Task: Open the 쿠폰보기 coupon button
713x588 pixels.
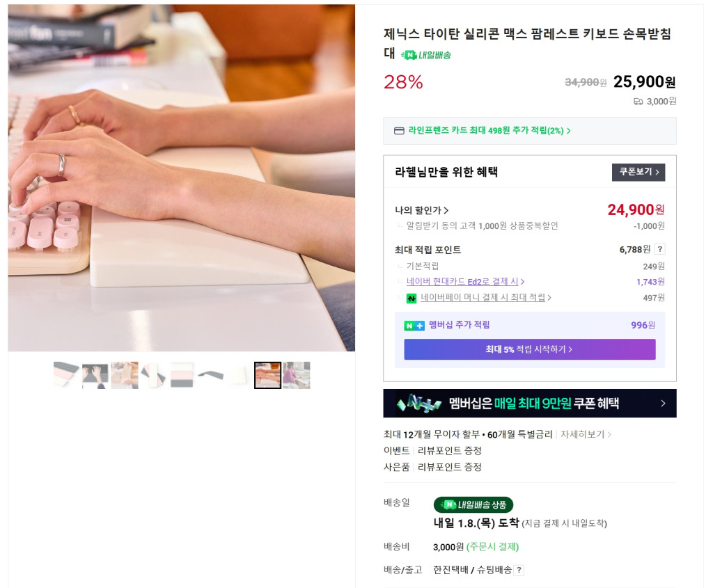Action: tap(638, 172)
